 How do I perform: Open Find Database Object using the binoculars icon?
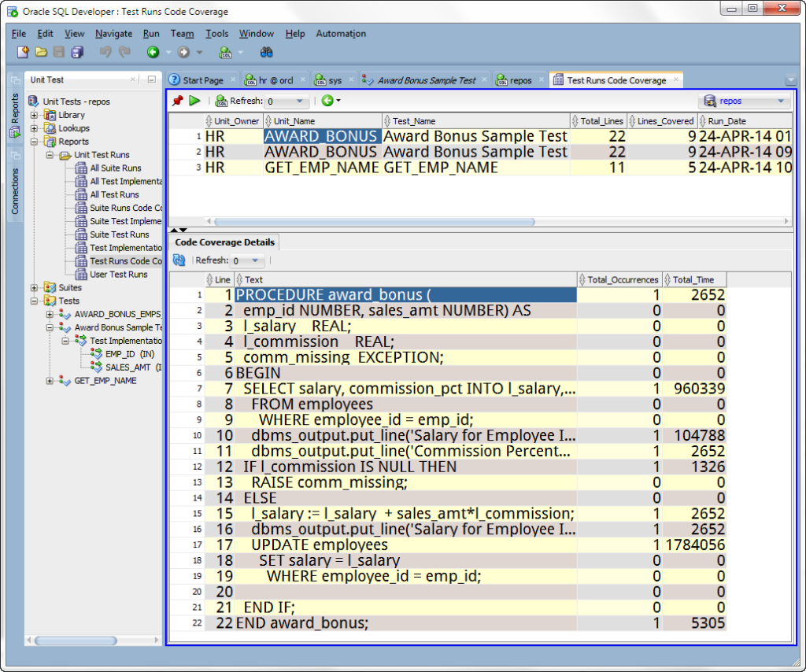point(267,52)
